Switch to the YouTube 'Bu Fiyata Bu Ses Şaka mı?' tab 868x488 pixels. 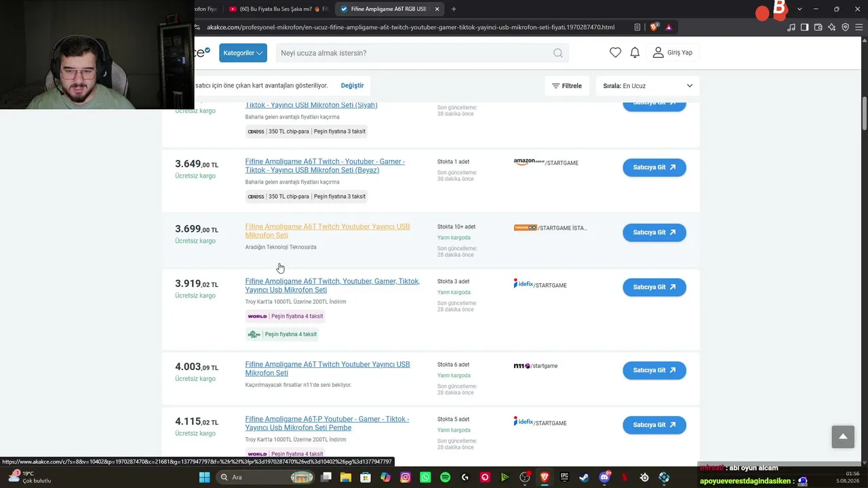pyautogui.click(x=278, y=9)
